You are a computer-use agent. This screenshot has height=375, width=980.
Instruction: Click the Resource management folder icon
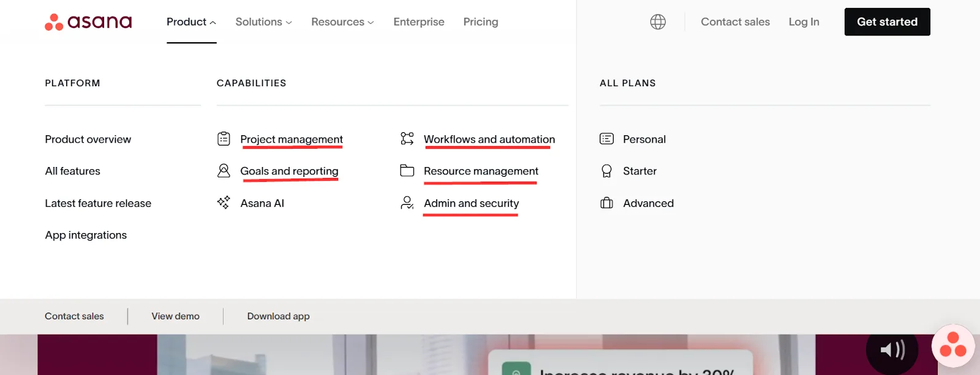407,171
